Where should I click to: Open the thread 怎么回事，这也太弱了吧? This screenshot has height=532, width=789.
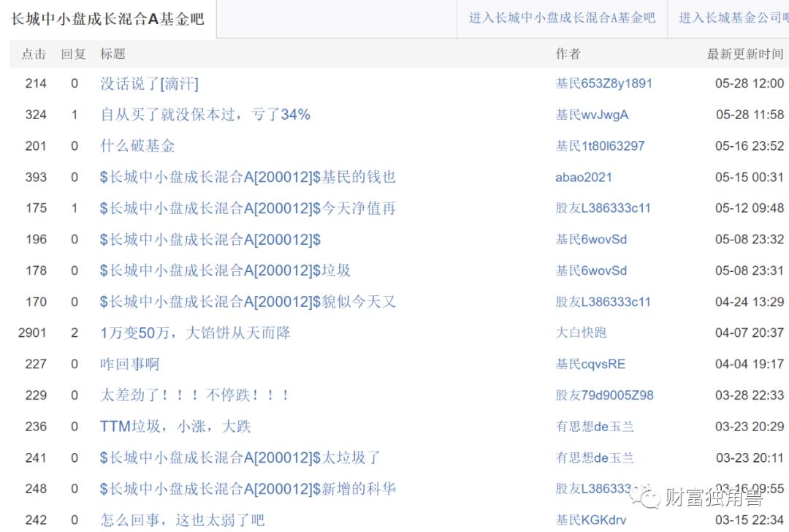183,520
